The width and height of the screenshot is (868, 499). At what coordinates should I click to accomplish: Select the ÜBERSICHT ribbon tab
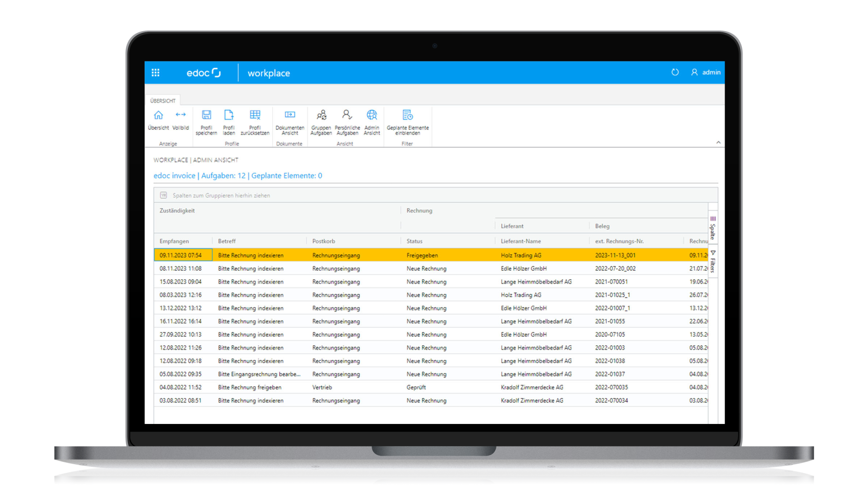coord(163,100)
